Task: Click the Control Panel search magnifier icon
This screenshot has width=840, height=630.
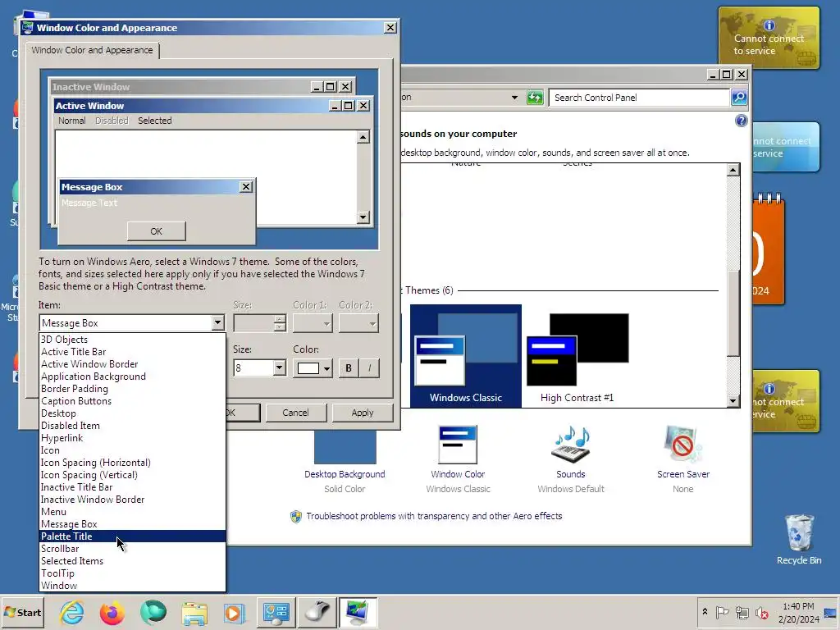Action: pos(739,98)
